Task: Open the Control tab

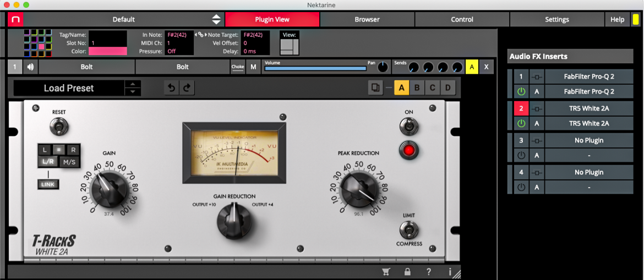Action: coord(462,19)
